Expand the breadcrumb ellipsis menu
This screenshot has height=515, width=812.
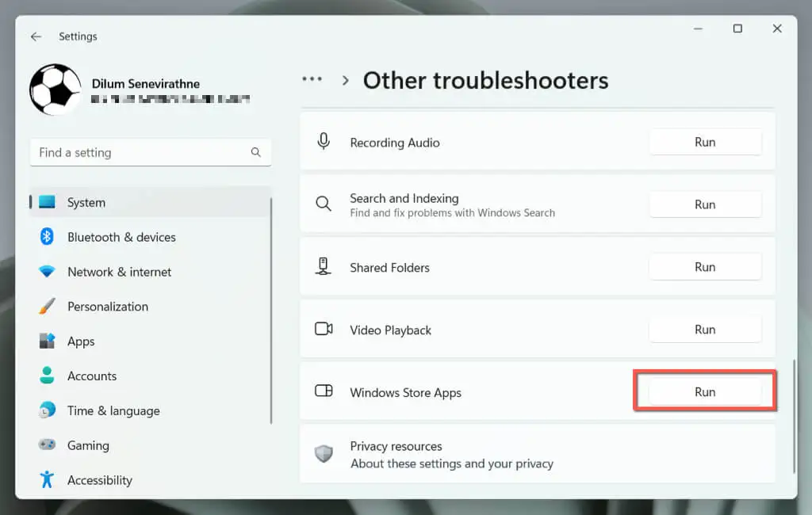coord(312,80)
